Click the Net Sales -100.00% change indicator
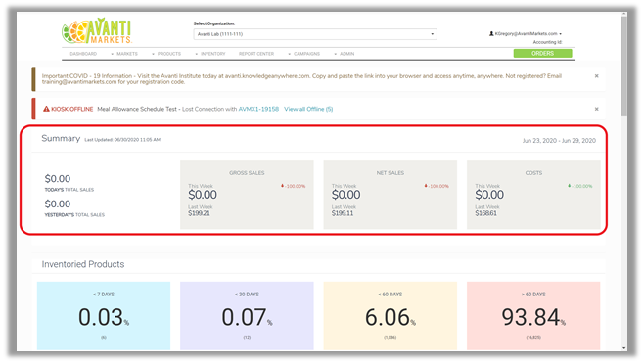Screen dimensions: 644x363 [x=437, y=186]
